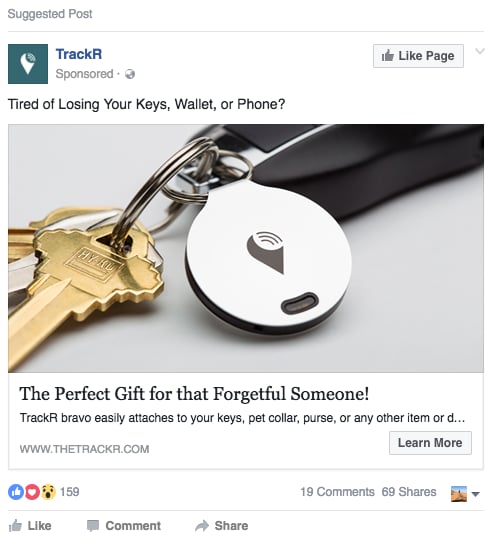Click the public globe audience icon

[130, 74]
